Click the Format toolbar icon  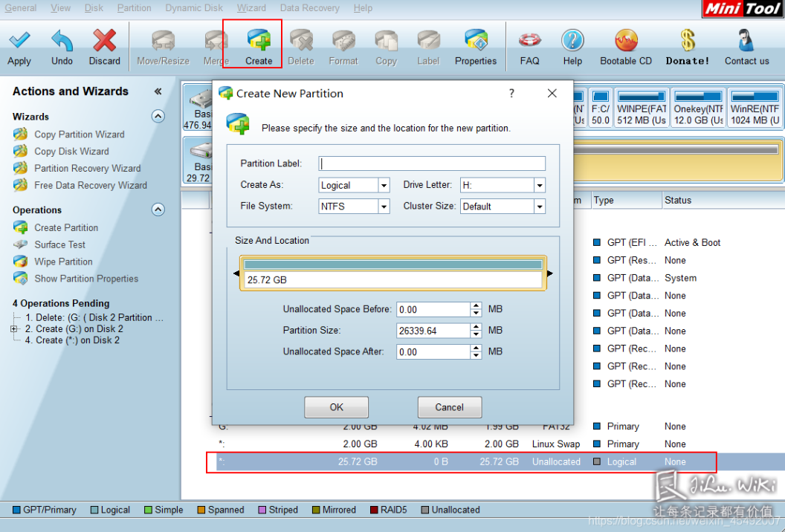click(x=343, y=41)
